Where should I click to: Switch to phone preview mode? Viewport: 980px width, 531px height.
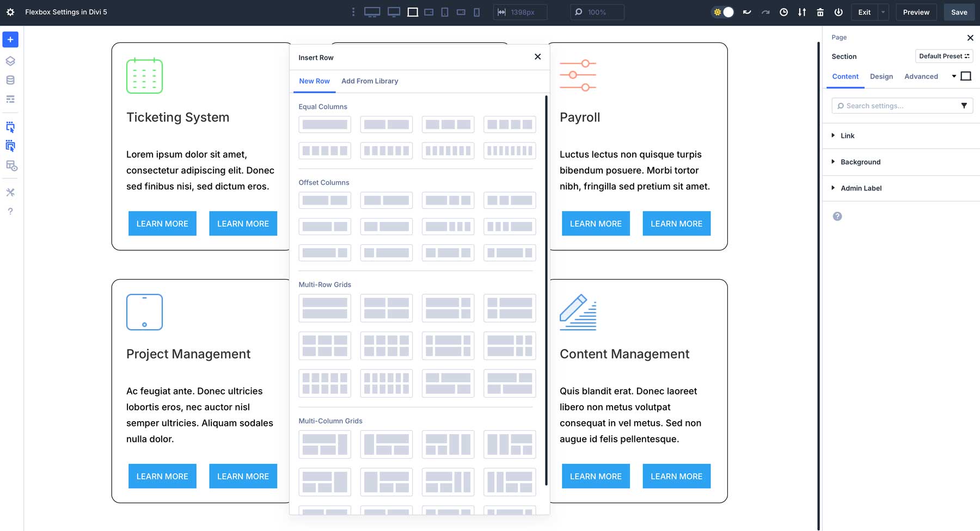tap(476, 11)
